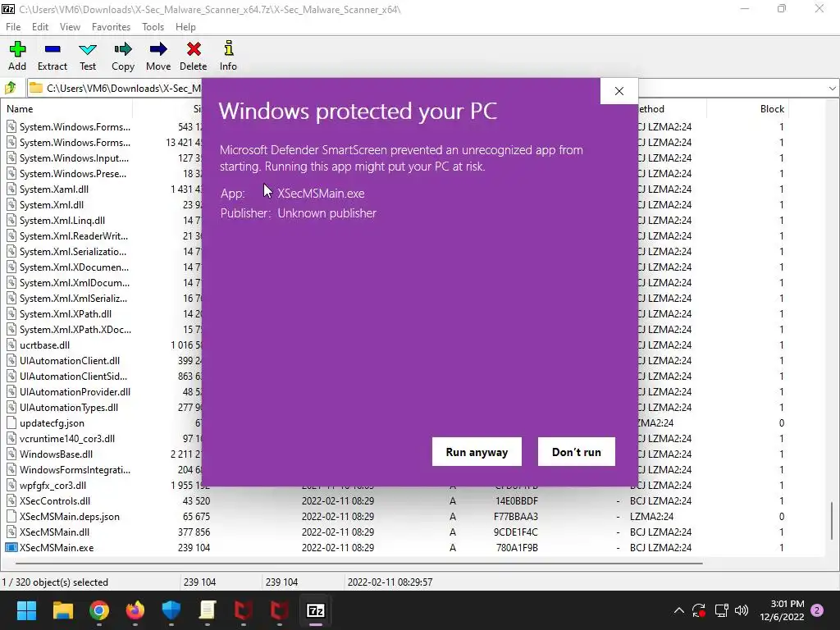Click the Info toolbar icon

pyautogui.click(x=228, y=56)
